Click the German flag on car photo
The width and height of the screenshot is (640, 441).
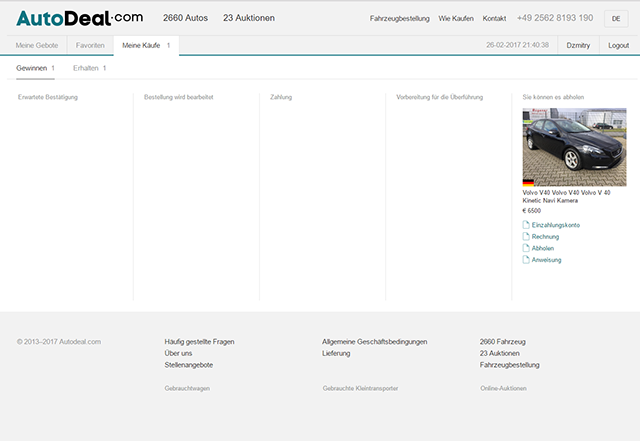[x=528, y=183]
